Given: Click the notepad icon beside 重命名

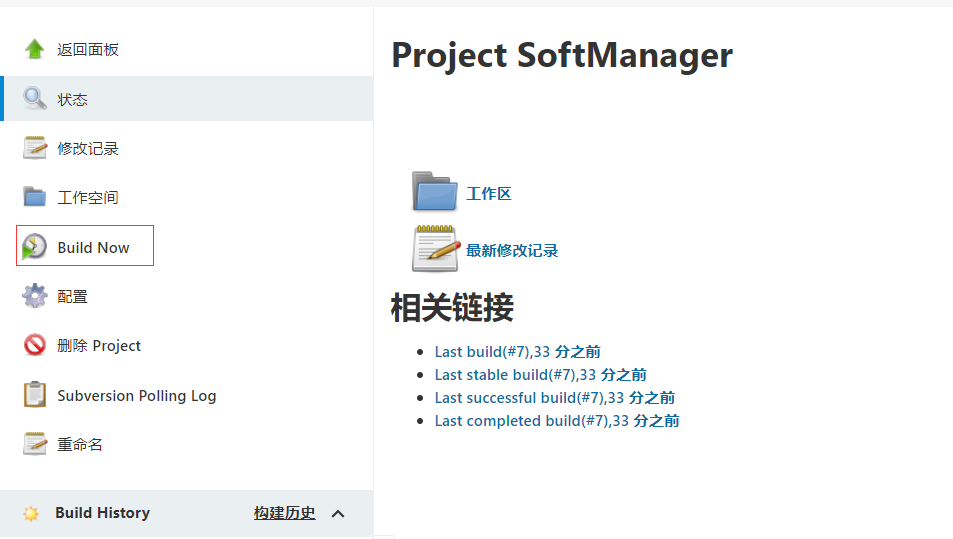Looking at the screenshot, I should pyautogui.click(x=35, y=444).
